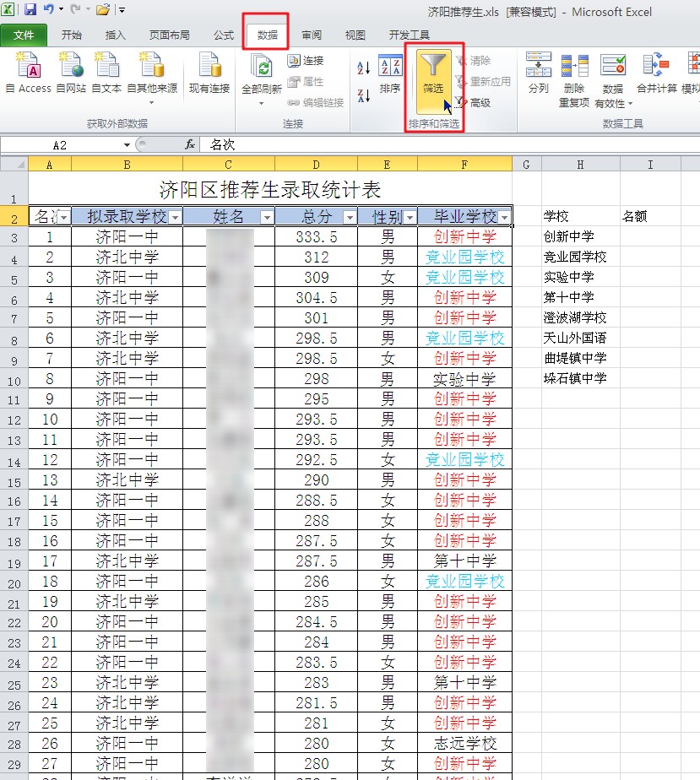This screenshot has height=780, width=700.
Task: Select row 10 header
Action: click(14, 381)
